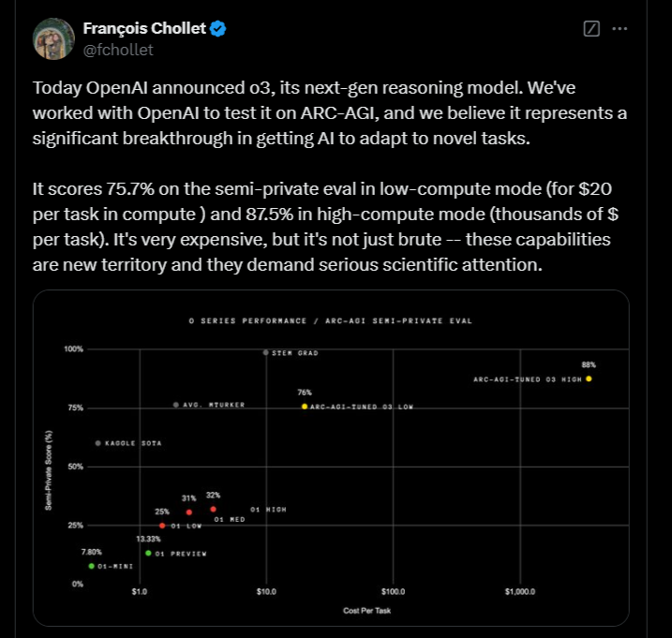Click the Cost Per Task axis label

click(x=366, y=611)
